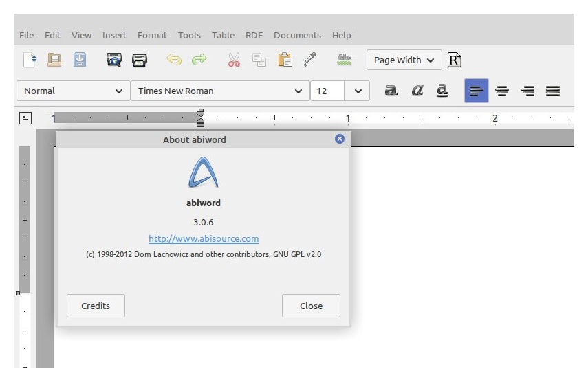Click the margin marker on vertical ruler
This screenshot has height=382, width=588.
[x=18, y=293]
